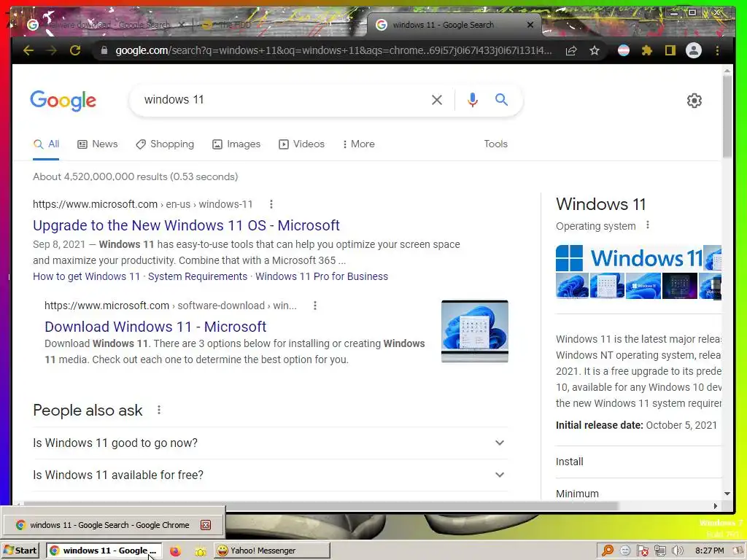Open the orange magnifier tray icon

click(x=608, y=551)
